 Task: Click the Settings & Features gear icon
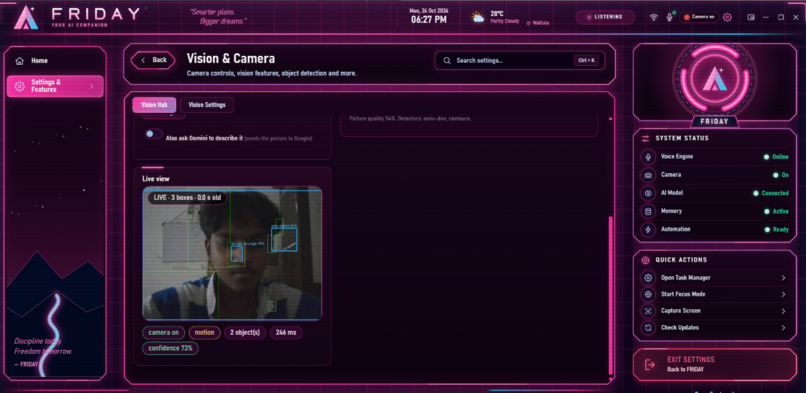20,86
